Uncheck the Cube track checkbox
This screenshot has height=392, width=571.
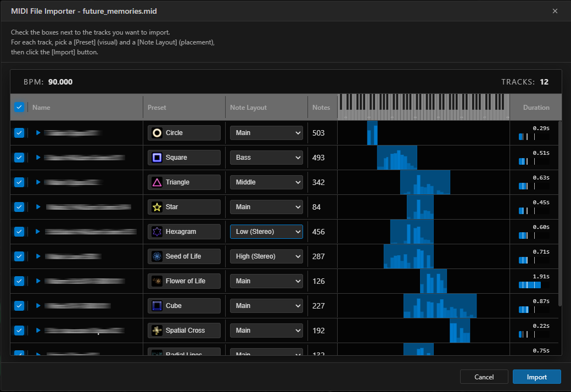tap(19, 306)
